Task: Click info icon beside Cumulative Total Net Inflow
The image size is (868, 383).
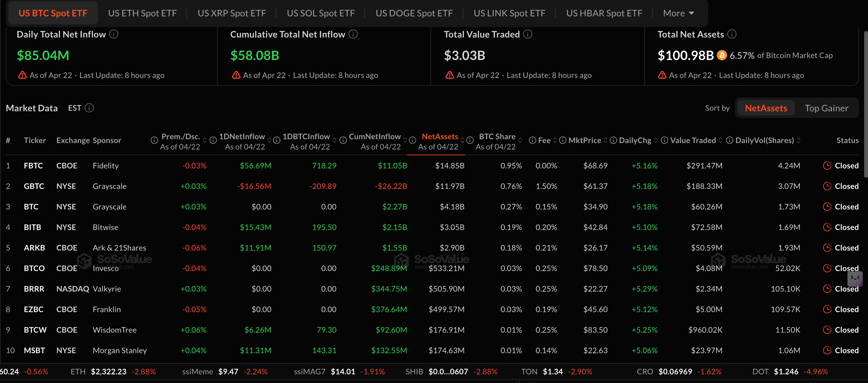Action: click(353, 34)
